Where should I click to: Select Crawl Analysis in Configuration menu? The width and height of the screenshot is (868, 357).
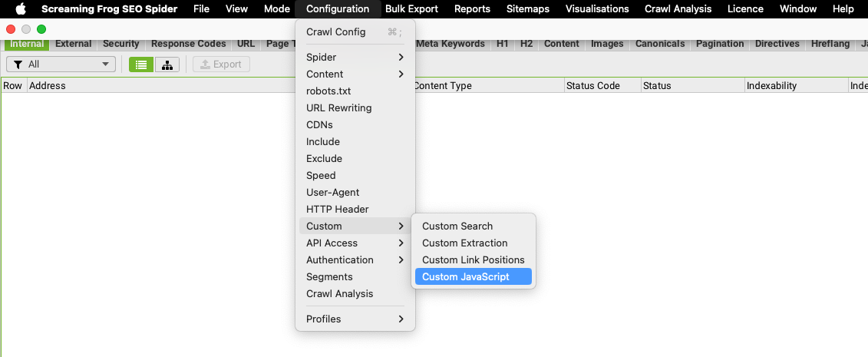(355, 293)
